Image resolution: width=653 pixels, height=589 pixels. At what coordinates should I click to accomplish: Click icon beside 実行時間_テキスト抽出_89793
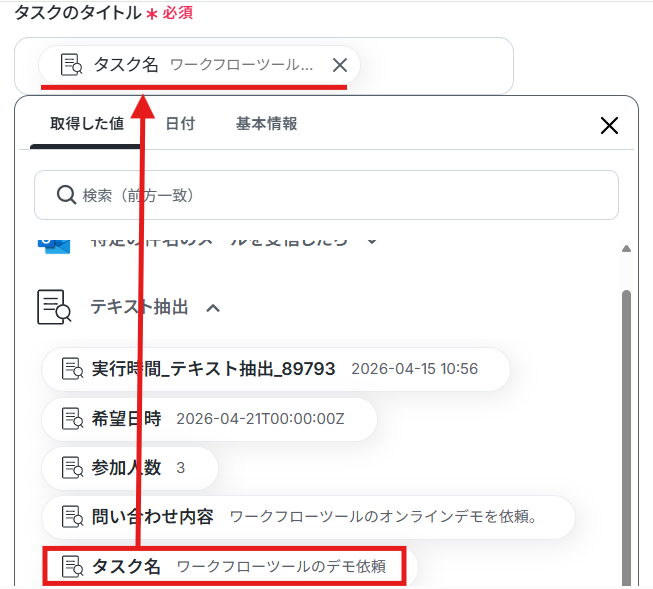click(x=72, y=369)
